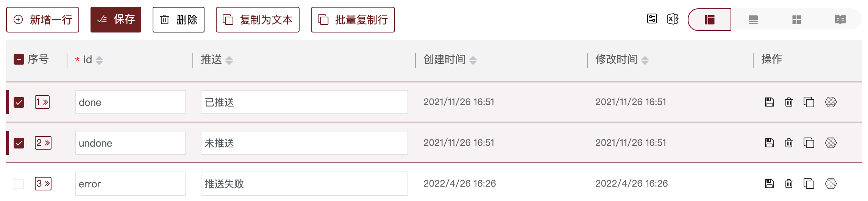Screen dimensions: 868x201
Task: Click the 新增一行 button
Action: pyautogui.click(x=43, y=20)
